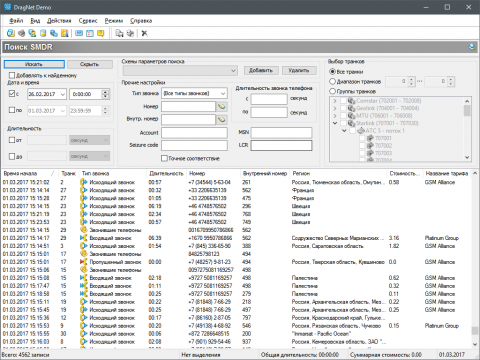The width and height of the screenshot is (480, 360).
Task: Open the Сервис menu
Action: pyautogui.click(x=88, y=21)
